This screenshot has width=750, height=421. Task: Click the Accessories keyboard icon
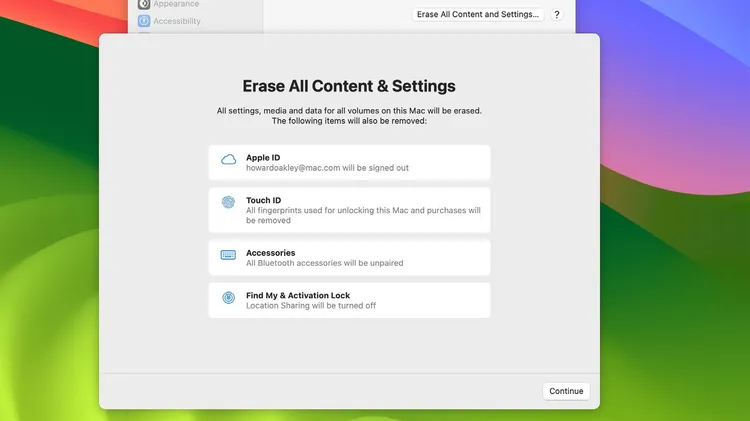(x=228, y=255)
